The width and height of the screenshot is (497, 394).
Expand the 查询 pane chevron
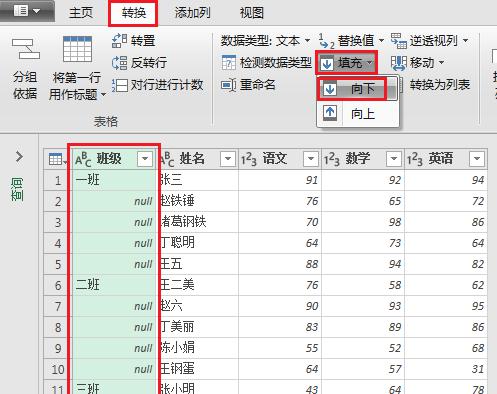19,156
